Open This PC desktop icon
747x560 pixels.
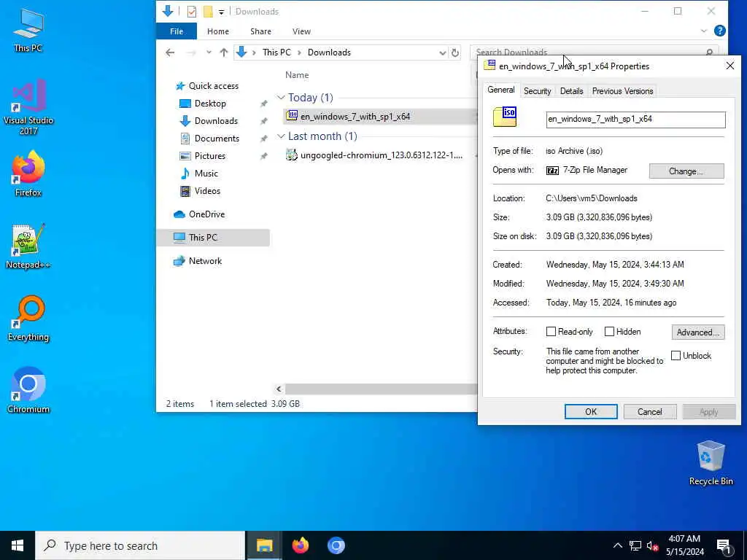coord(28,31)
